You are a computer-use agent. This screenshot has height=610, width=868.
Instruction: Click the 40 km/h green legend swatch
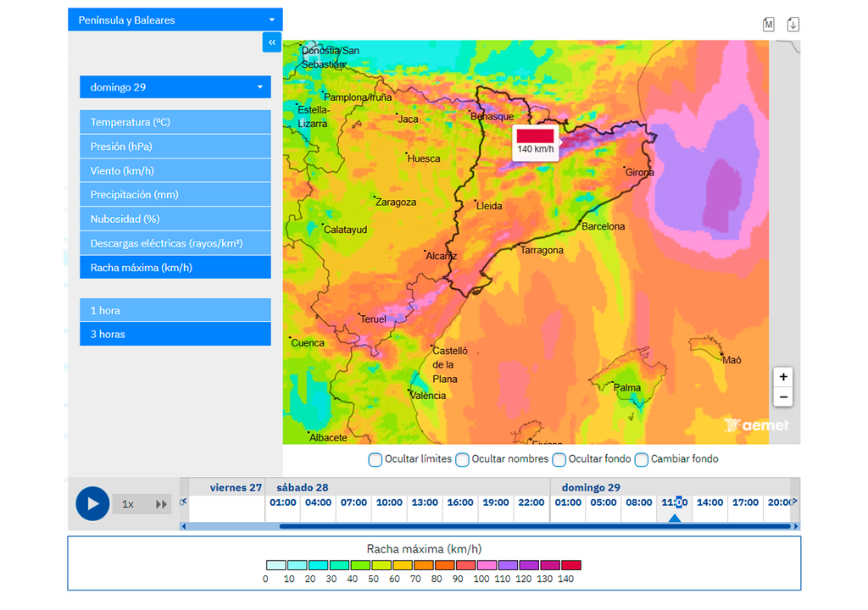tap(360, 565)
